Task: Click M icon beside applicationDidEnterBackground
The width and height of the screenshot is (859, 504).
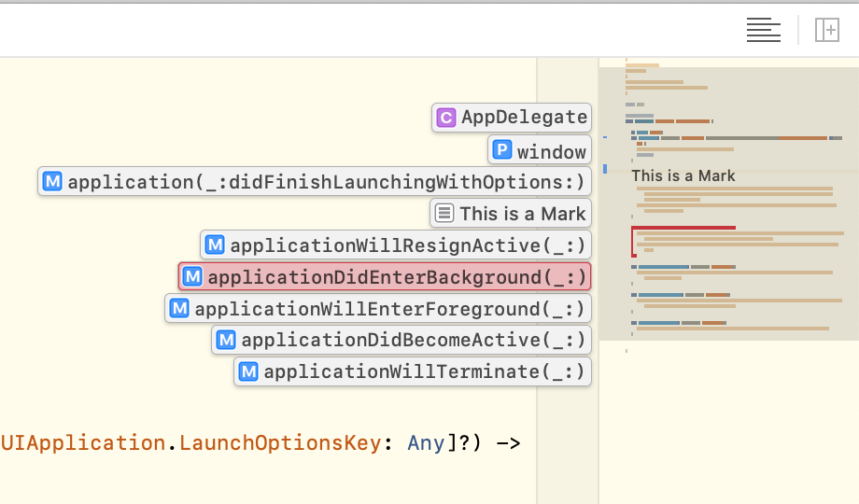Action: coord(193,276)
